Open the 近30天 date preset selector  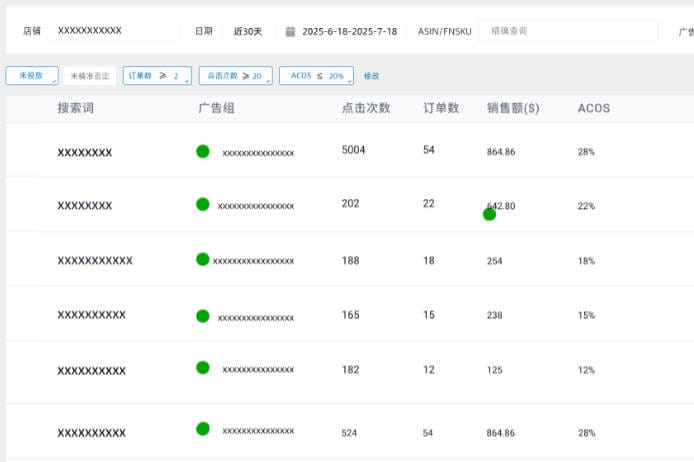tap(247, 31)
